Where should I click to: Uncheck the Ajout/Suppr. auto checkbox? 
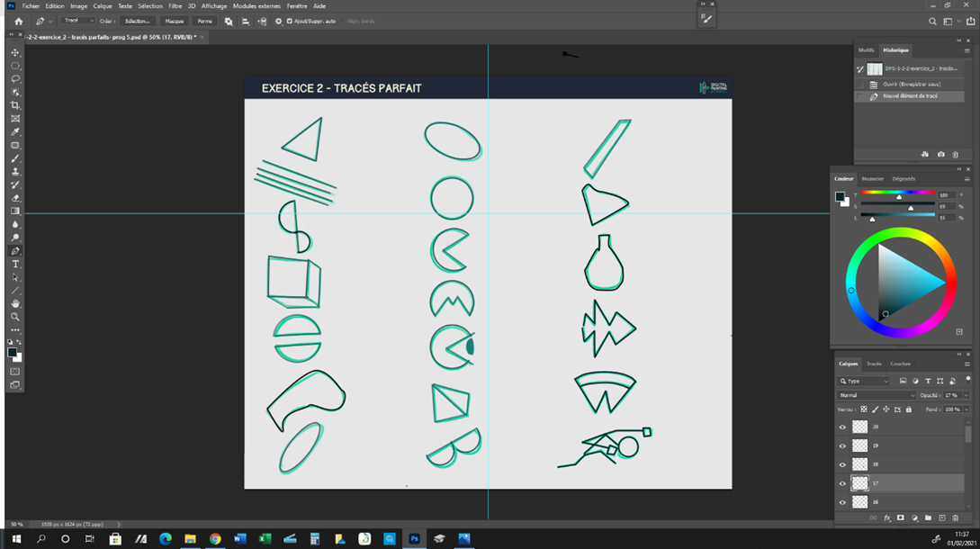289,21
